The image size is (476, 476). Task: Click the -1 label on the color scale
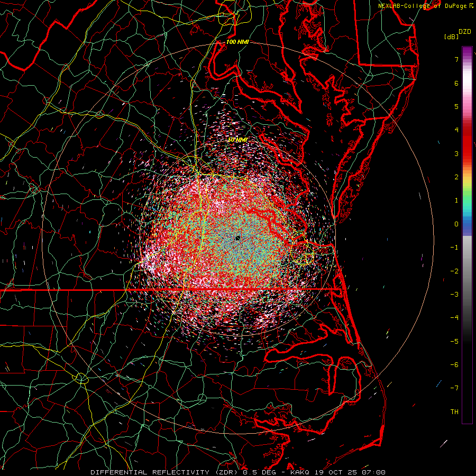click(x=454, y=248)
